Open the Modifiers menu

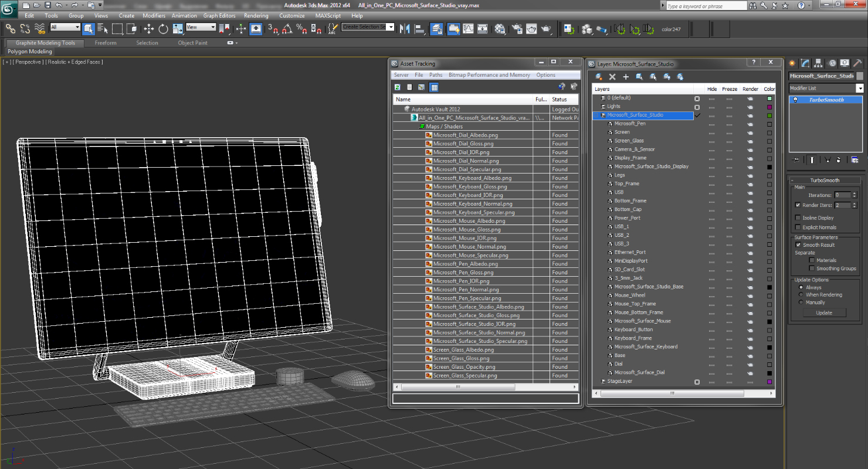(x=154, y=16)
